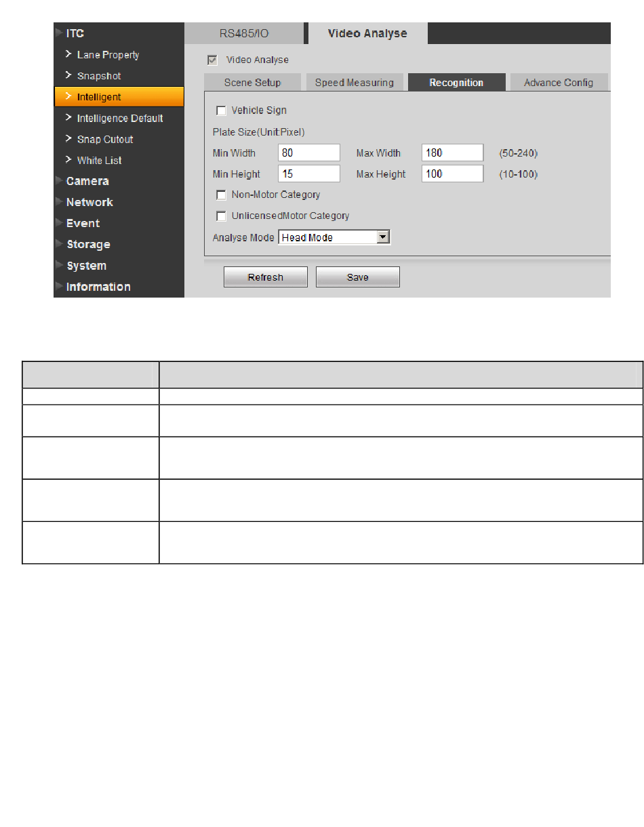Viewport: 644px width, 827px height.
Task: Expand the System section
Action: tap(85, 266)
